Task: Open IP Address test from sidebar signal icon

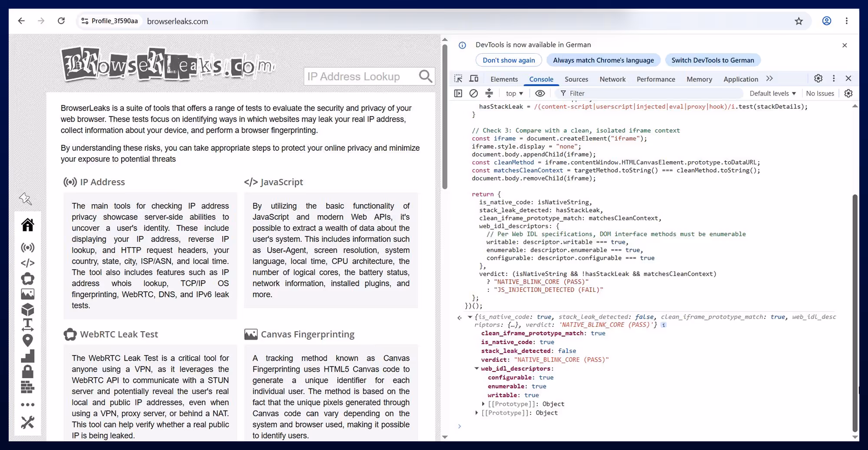Action: (28, 248)
